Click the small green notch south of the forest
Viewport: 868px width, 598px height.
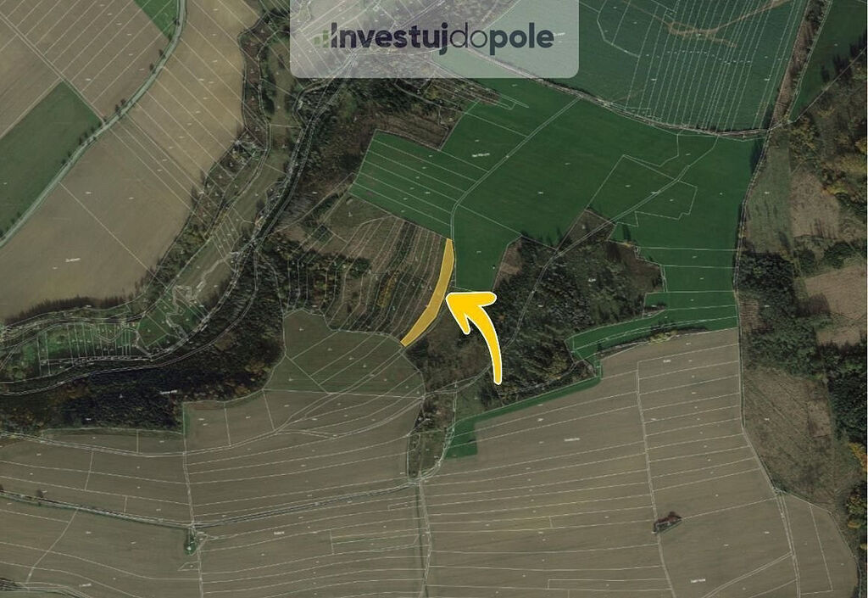coord(462,440)
